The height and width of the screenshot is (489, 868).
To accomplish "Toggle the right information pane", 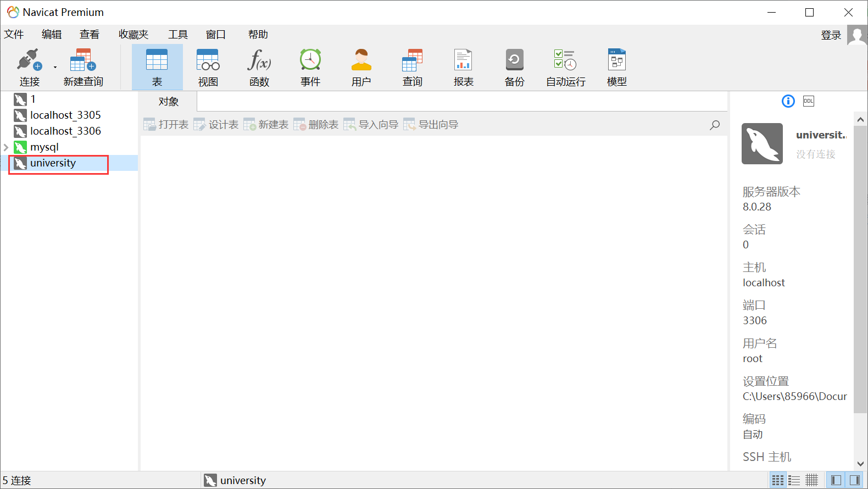I will [854, 480].
